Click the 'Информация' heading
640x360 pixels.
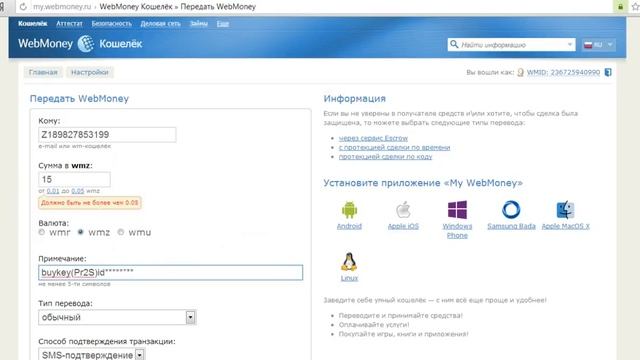click(355, 98)
